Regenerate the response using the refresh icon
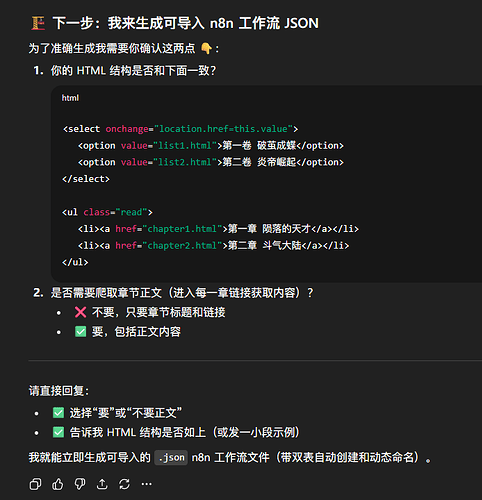 [124, 484]
